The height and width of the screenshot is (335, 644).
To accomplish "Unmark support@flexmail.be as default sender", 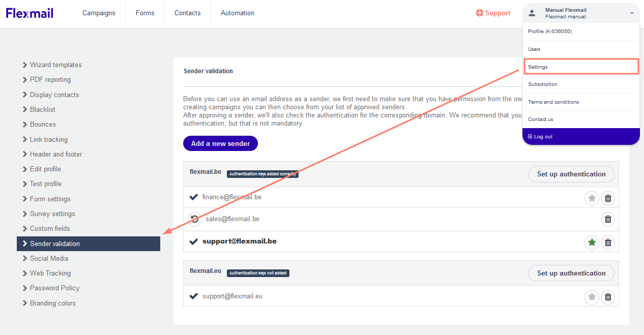I will tap(592, 242).
